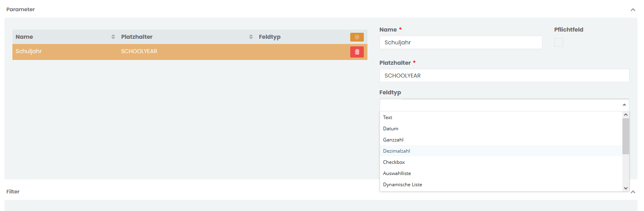
Task: Close the Feldtyp dropdown arrow
Action: pyautogui.click(x=624, y=105)
